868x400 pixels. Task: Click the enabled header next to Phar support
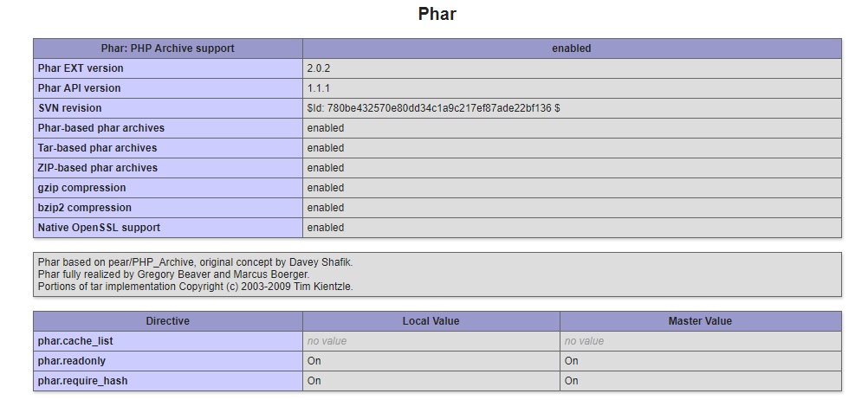[x=572, y=48]
